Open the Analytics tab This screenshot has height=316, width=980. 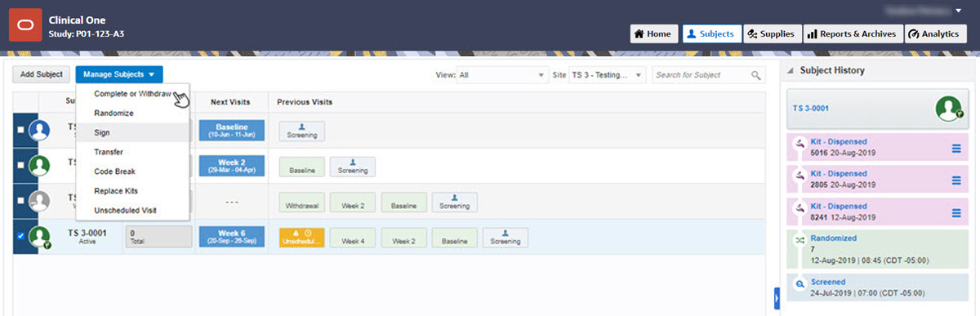(935, 34)
